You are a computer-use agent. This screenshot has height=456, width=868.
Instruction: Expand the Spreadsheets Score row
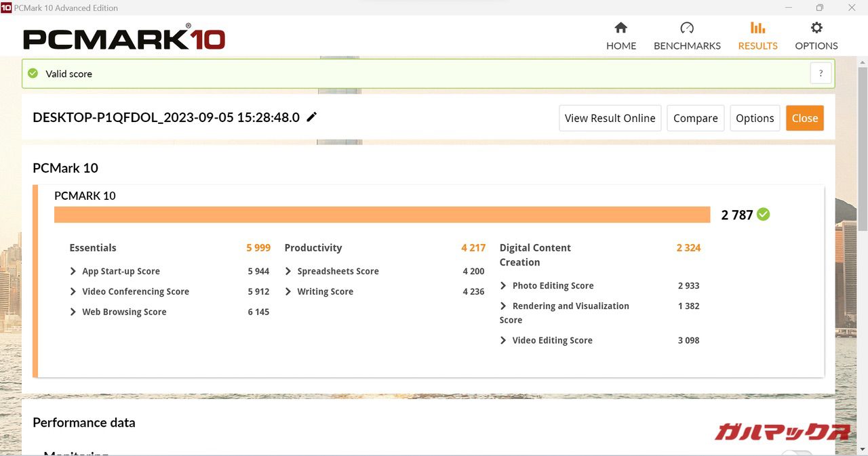[288, 271]
